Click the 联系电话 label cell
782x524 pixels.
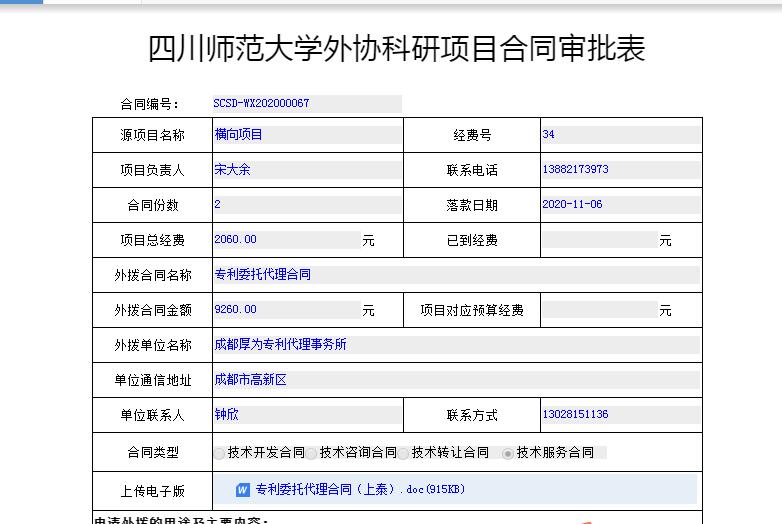(x=472, y=170)
